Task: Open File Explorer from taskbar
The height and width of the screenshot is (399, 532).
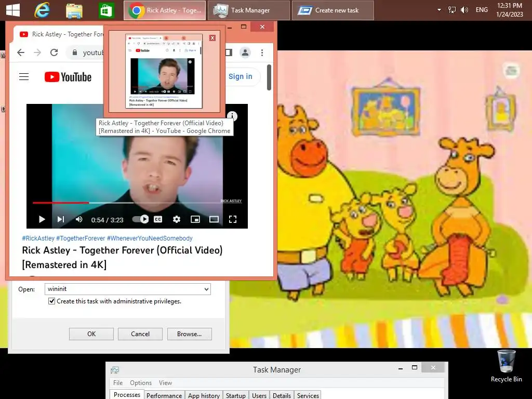Action: tap(74, 10)
